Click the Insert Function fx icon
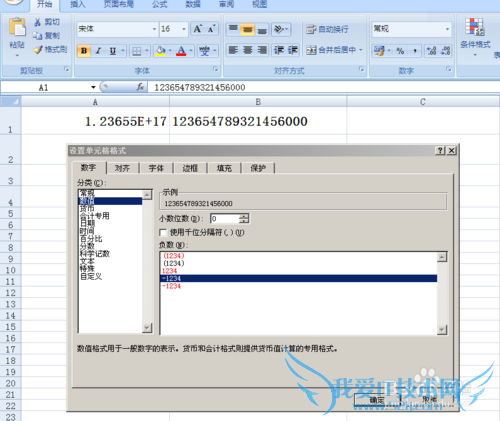 click(x=140, y=87)
